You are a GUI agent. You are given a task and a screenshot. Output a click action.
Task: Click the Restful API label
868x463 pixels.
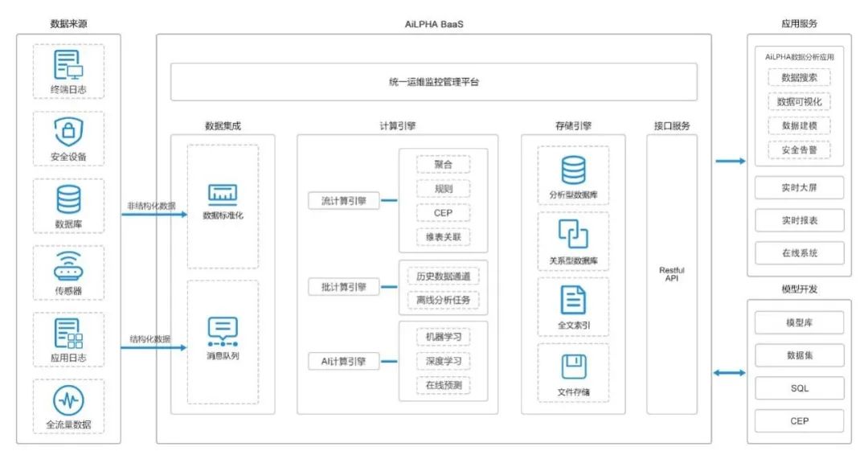(671, 274)
